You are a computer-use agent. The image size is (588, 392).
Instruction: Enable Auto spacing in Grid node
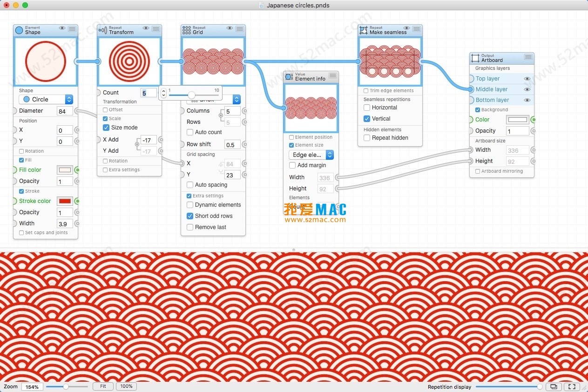tap(190, 185)
